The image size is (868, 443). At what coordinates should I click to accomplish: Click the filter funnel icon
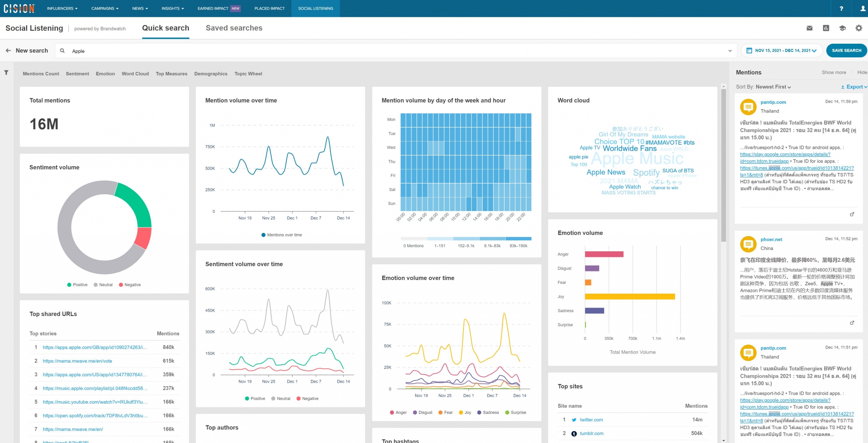coord(6,72)
